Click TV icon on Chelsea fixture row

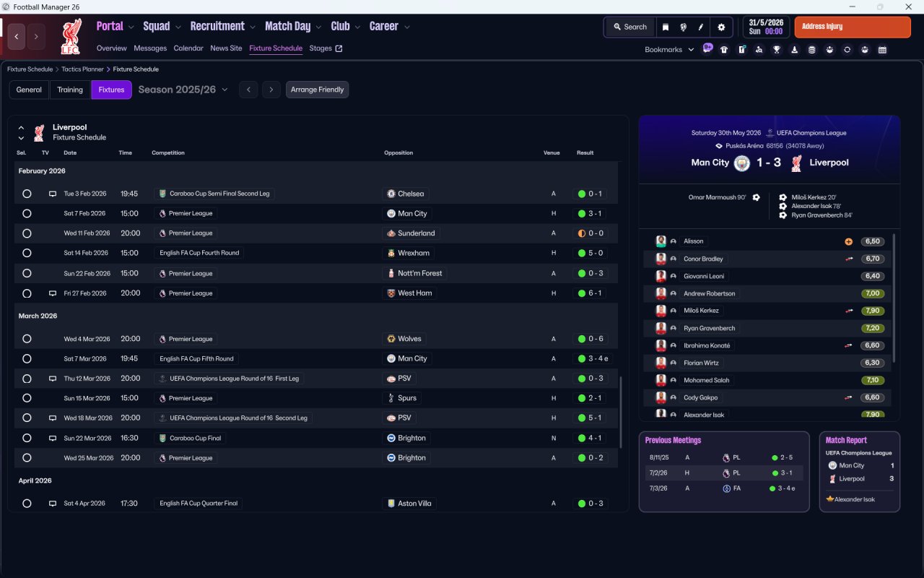[53, 194]
